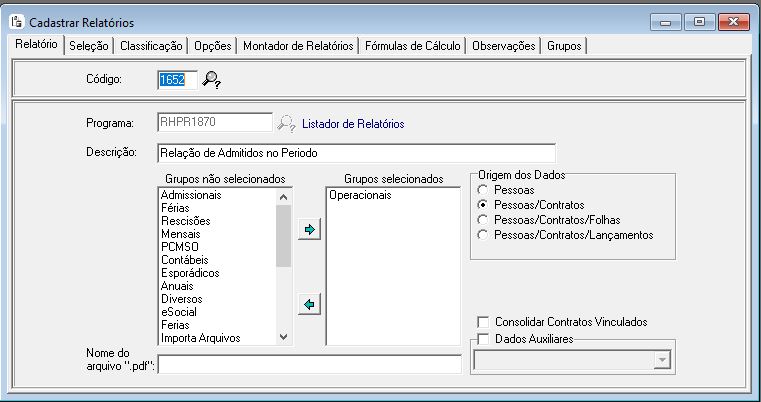The width and height of the screenshot is (761, 402).
Task: Choose Pessoas/Contratos/Folhas data origin
Action: point(485,219)
